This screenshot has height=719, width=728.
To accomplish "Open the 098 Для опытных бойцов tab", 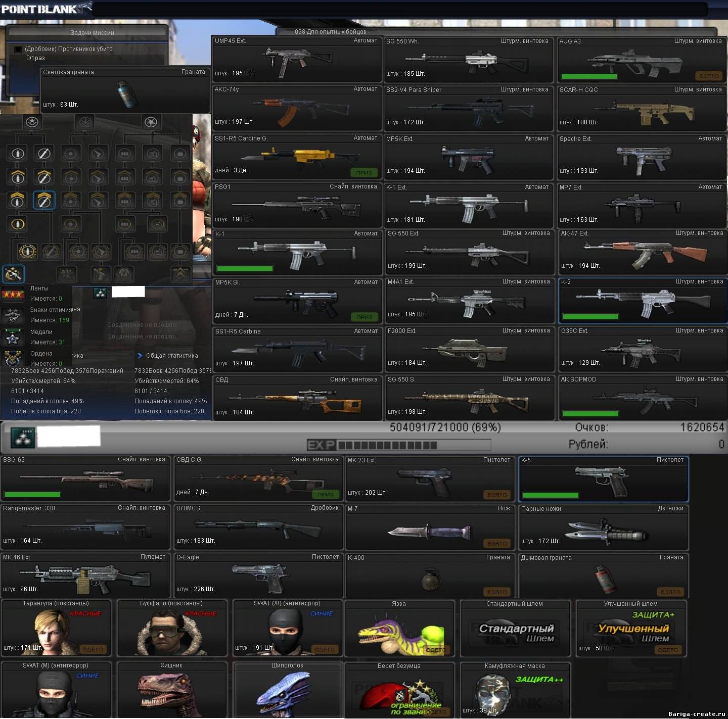I will point(332,32).
